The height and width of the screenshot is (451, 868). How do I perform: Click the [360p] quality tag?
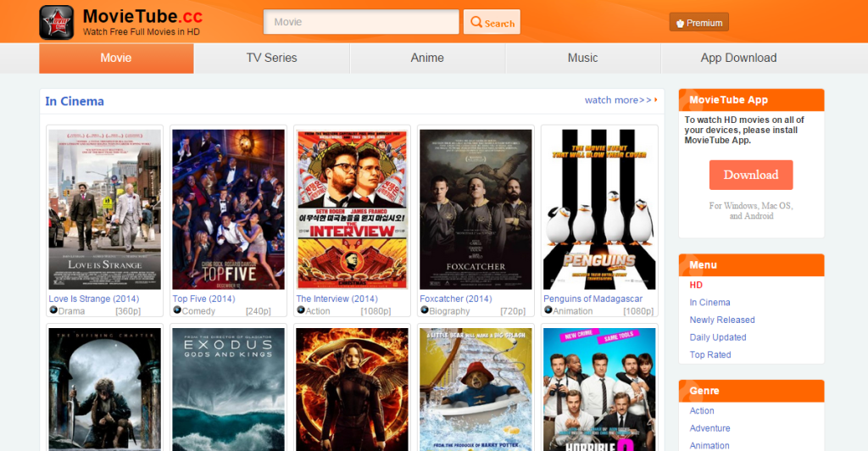(128, 311)
